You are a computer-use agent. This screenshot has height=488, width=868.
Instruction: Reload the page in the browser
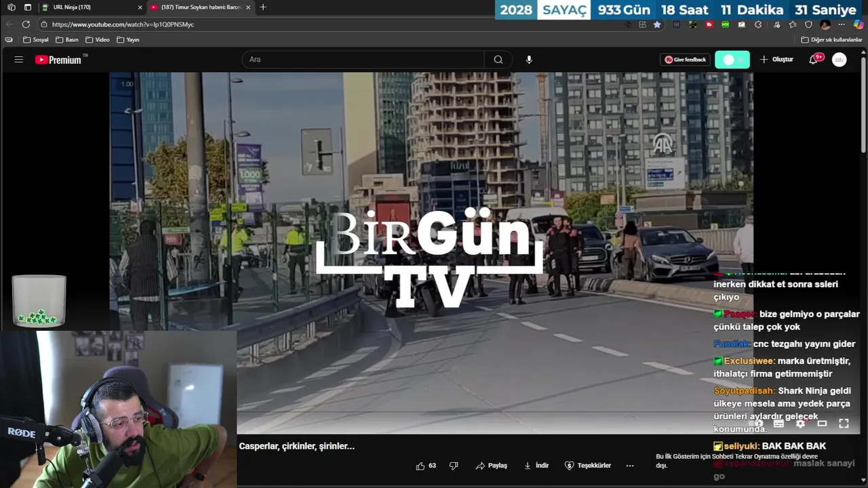26,24
